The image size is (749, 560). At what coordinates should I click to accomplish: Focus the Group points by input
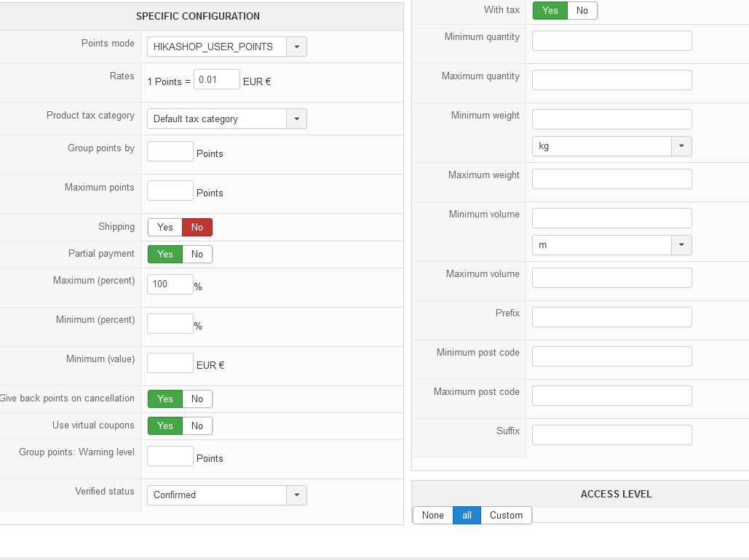170,151
